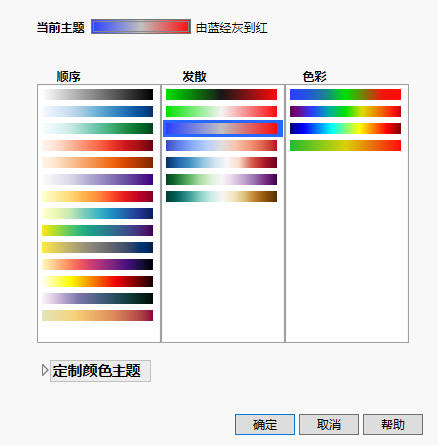Click the 当前主题 label
The image size is (438, 445).
tap(61, 27)
